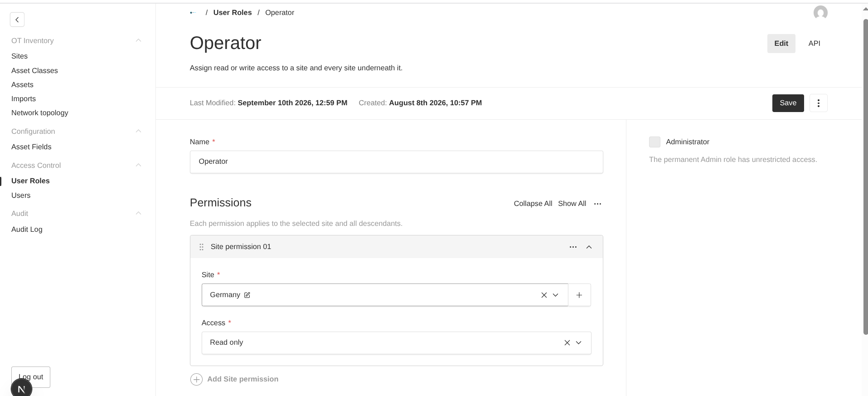Clear the Germany site selection
This screenshot has width=868, height=396.
(x=544, y=295)
